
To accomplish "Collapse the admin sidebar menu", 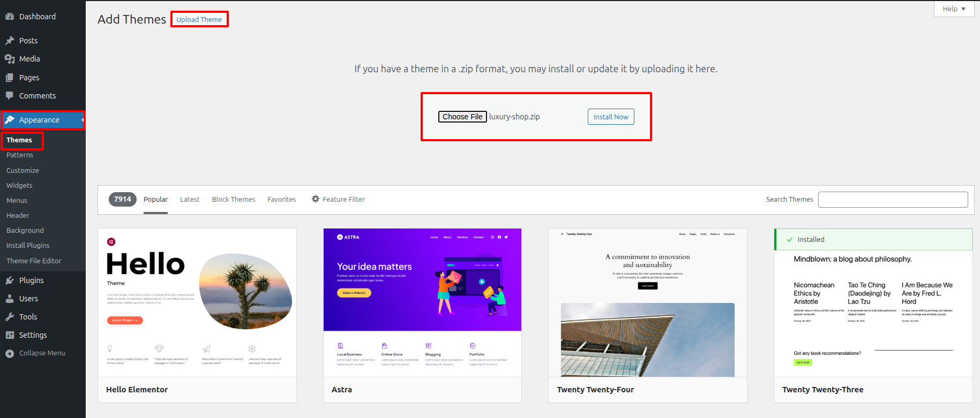I will coord(35,353).
